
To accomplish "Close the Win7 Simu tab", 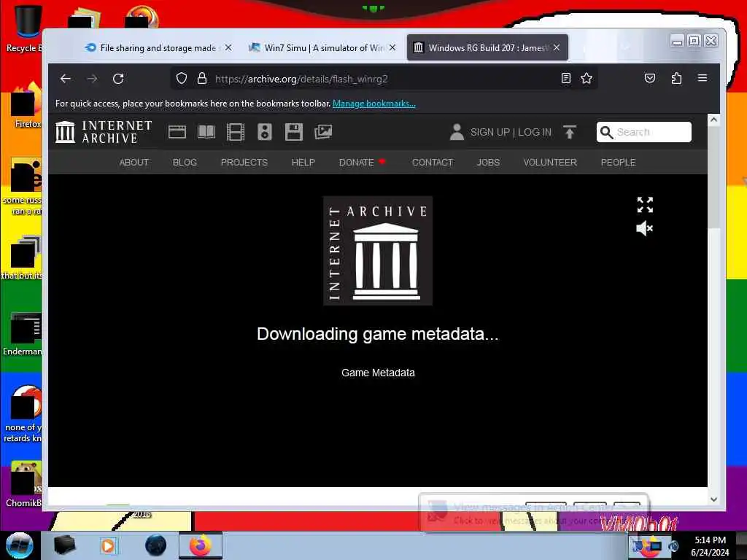I will (x=392, y=47).
